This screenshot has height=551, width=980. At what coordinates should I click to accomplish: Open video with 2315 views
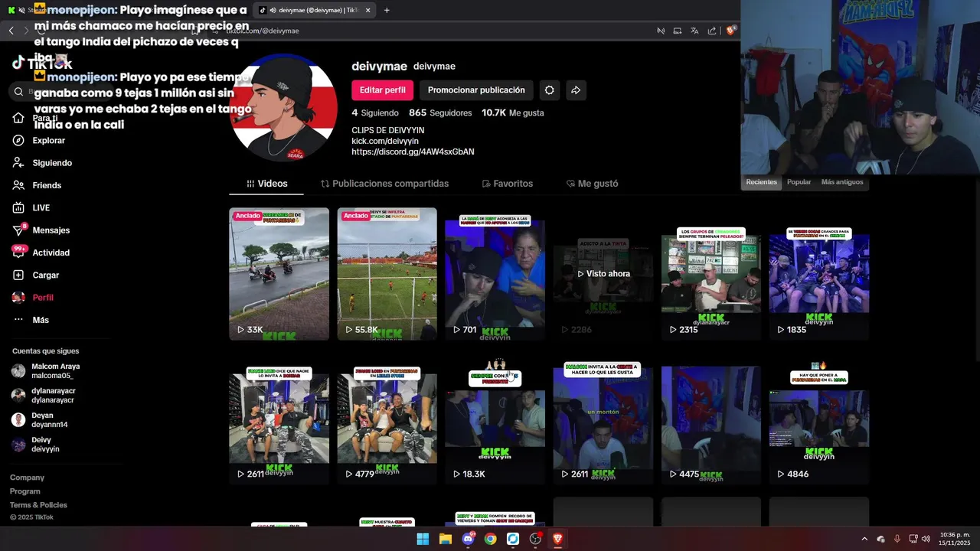[x=711, y=274]
